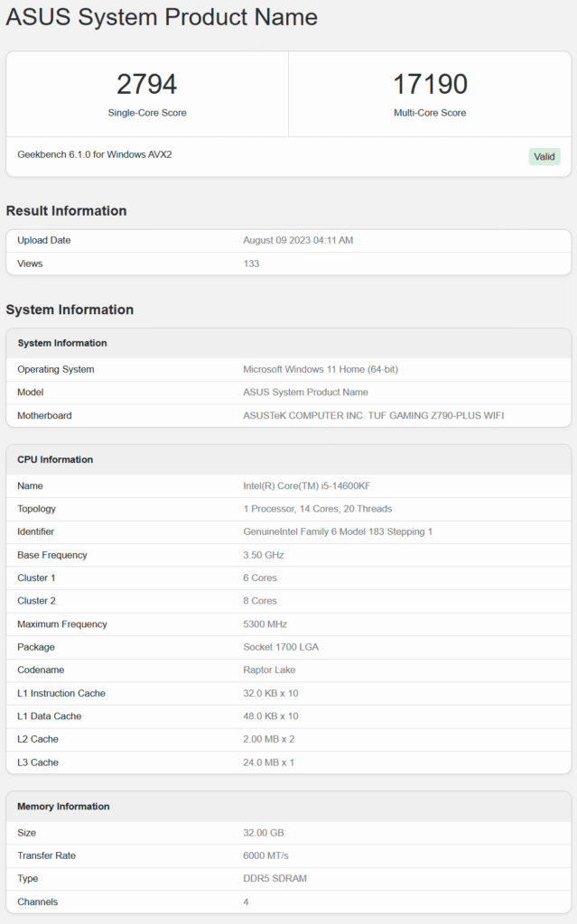Image resolution: width=577 pixels, height=924 pixels.
Task: Click Cluster 2 value '8 Cores'
Action: 259,601
